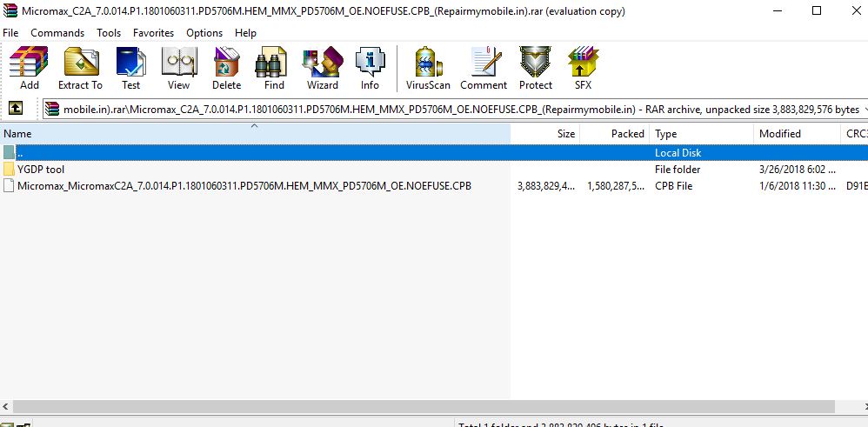Sort list by Modified column
This screenshot has height=427, width=868.
click(798, 133)
